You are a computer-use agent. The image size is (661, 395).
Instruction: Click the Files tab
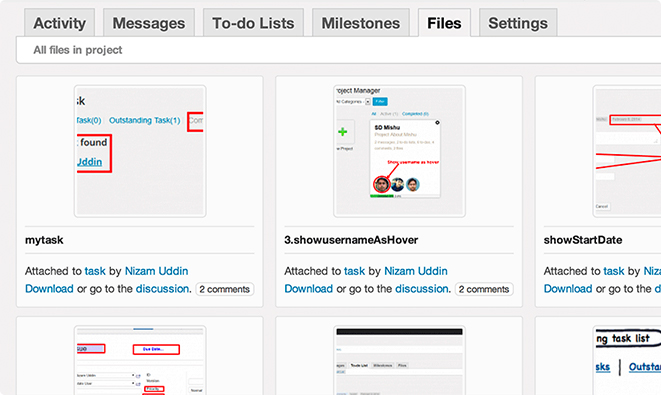tap(444, 23)
